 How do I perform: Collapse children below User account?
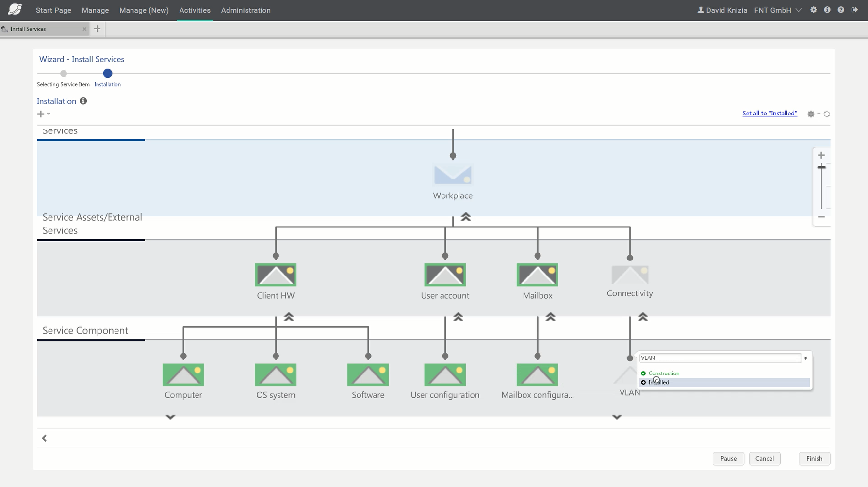coord(458,317)
